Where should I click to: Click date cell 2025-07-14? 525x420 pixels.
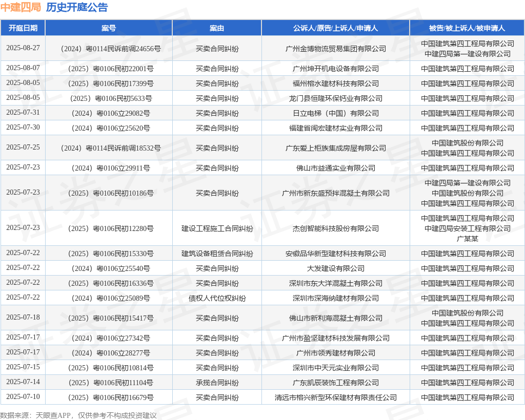tap(23, 382)
